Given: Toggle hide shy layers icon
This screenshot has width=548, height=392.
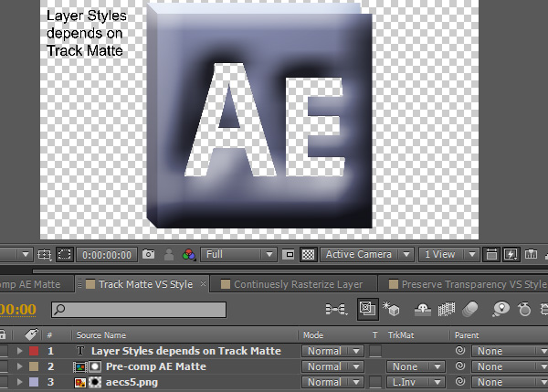Looking at the screenshot, I should [422, 310].
